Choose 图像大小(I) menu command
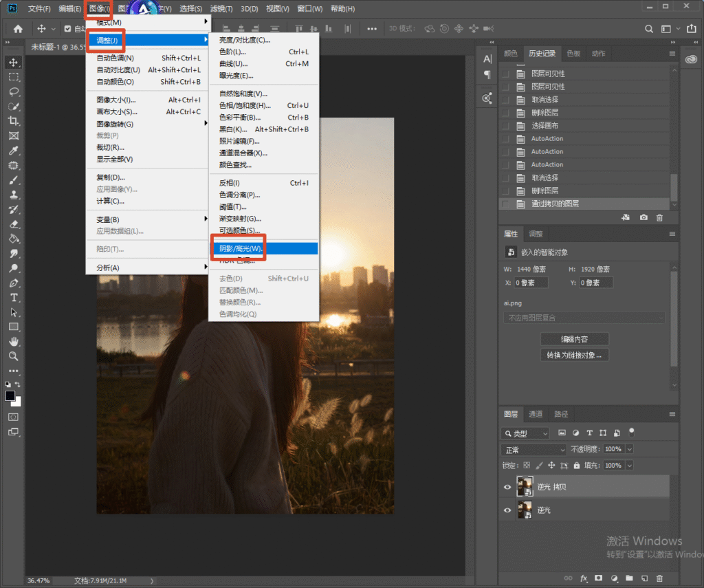This screenshot has height=588, width=704. [149, 100]
